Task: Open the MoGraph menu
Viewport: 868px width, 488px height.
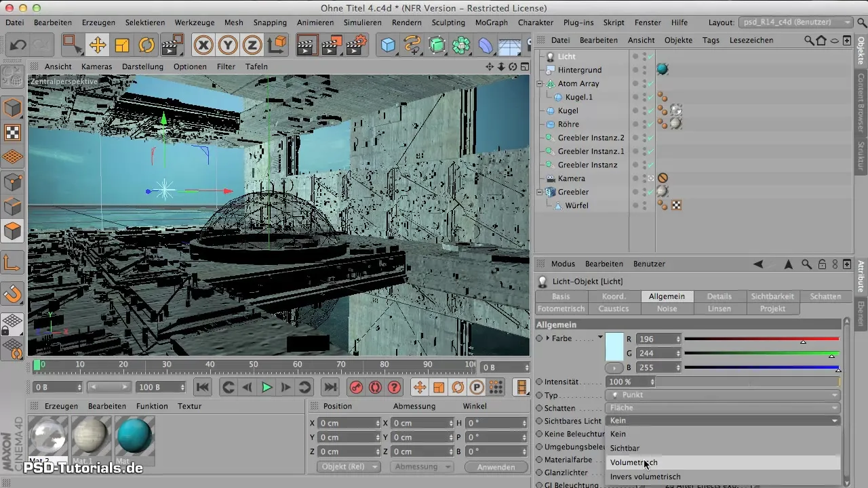Action: tap(490, 22)
